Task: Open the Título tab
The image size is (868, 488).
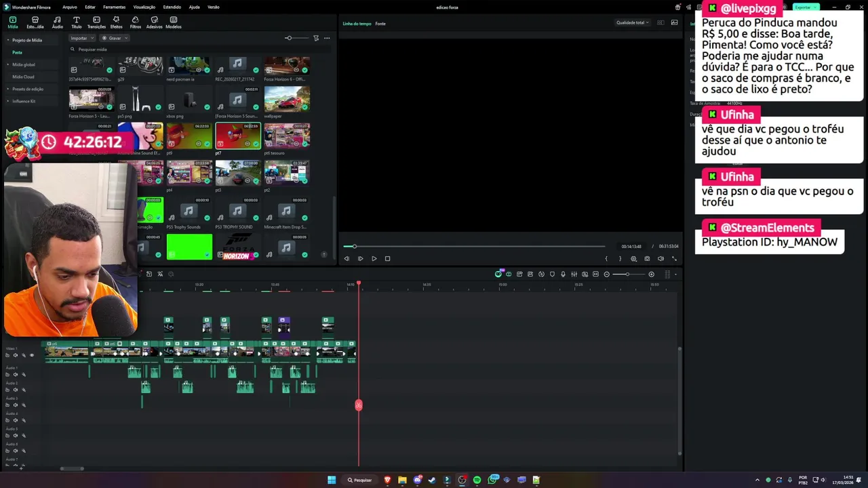Action: [76, 22]
